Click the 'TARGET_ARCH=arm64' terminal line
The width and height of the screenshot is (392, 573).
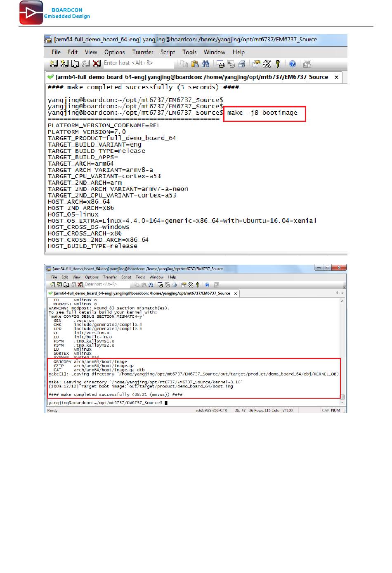click(80, 164)
